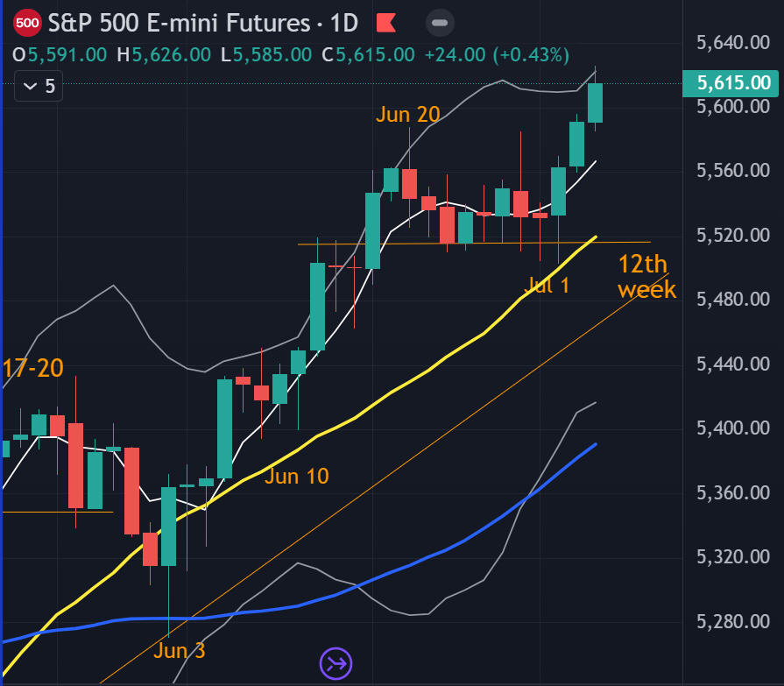Image resolution: width=784 pixels, height=686 pixels.
Task: Click the 5,280.00 price axis label
Action: pyautogui.click(x=733, y=621)
